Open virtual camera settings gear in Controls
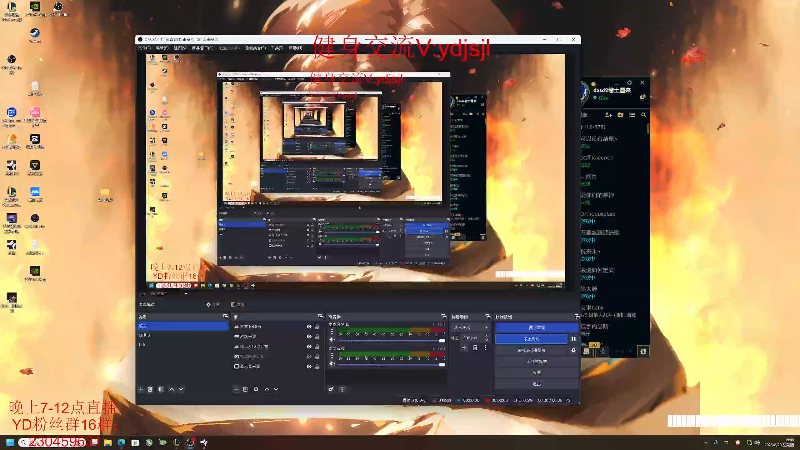This screenshot has width=800, height=450. click(x=573, y=351)
